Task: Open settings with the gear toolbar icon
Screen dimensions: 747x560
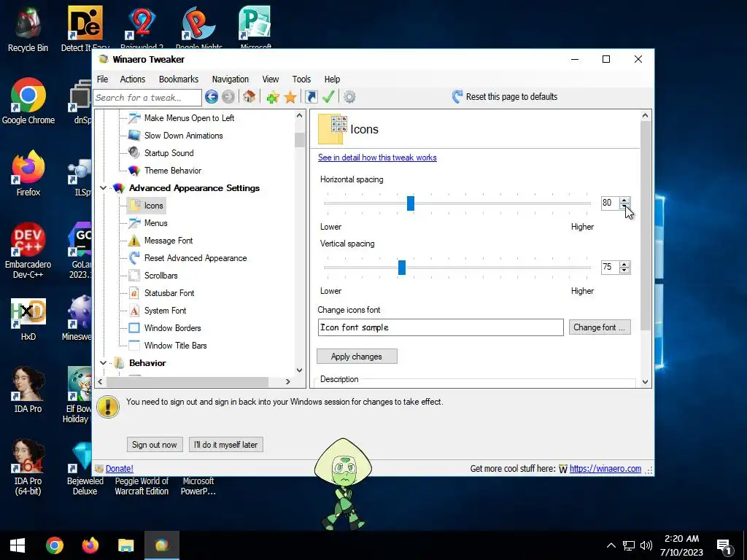Action: pyautogui.click(x=349, y=97)
